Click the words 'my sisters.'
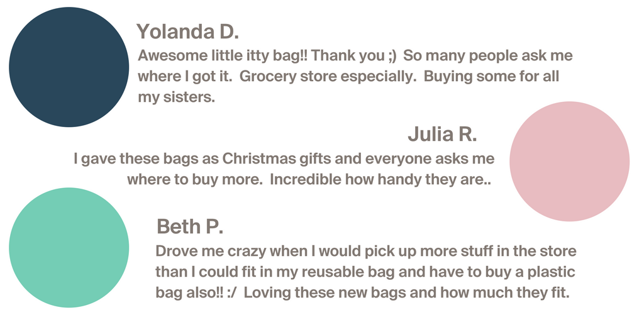The image size is (644, 322). click(x=176, y=97)
